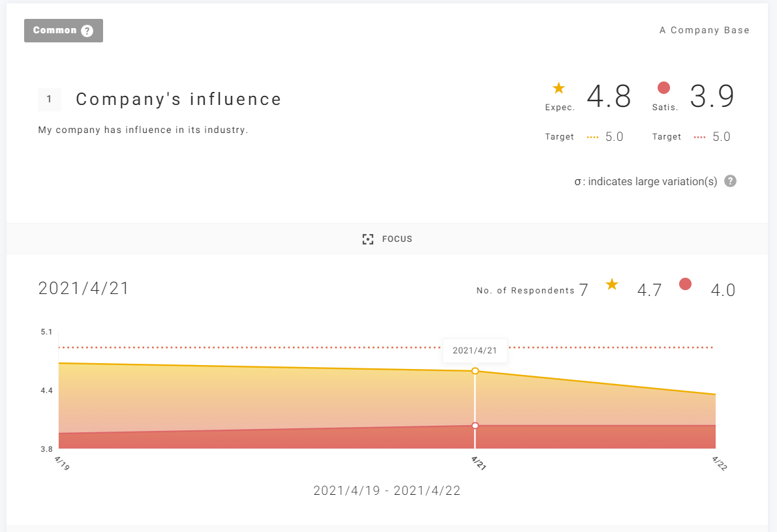Select the satisfaction data point on 4/21
The image size is (777, 532).
475,426
